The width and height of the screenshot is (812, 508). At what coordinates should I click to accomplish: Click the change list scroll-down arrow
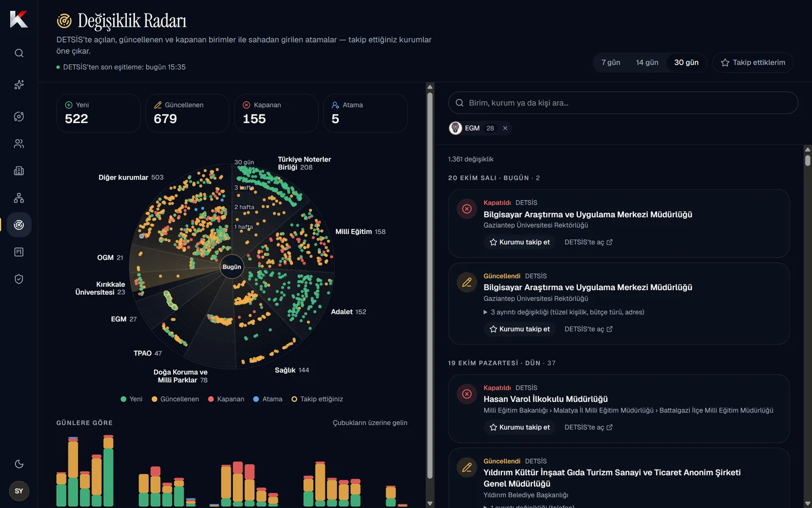click(807, 503)
